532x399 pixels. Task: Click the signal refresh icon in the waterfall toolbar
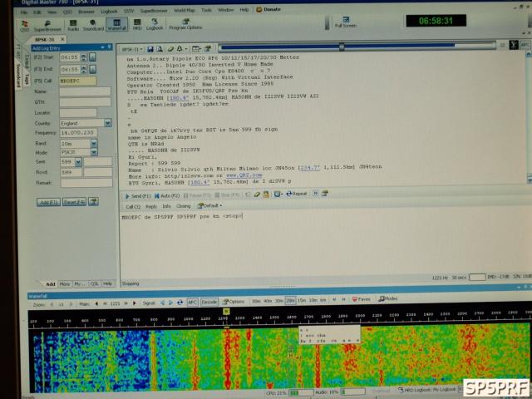point(180,303)
